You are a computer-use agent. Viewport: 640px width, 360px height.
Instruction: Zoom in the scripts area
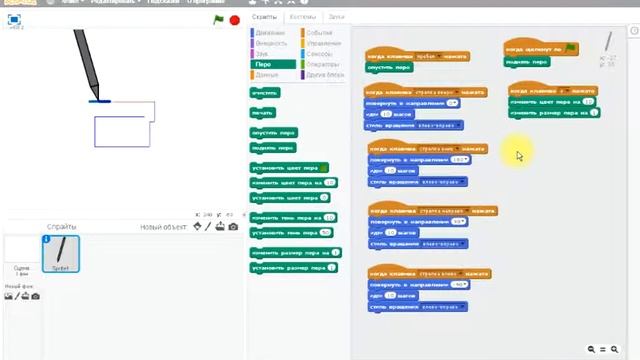click(x=615, y=349)
